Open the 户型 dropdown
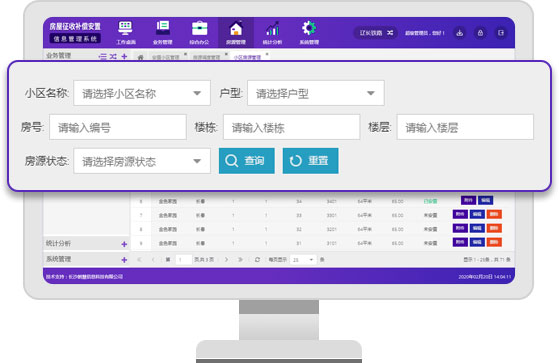559x363 pixels. (316, 93)
